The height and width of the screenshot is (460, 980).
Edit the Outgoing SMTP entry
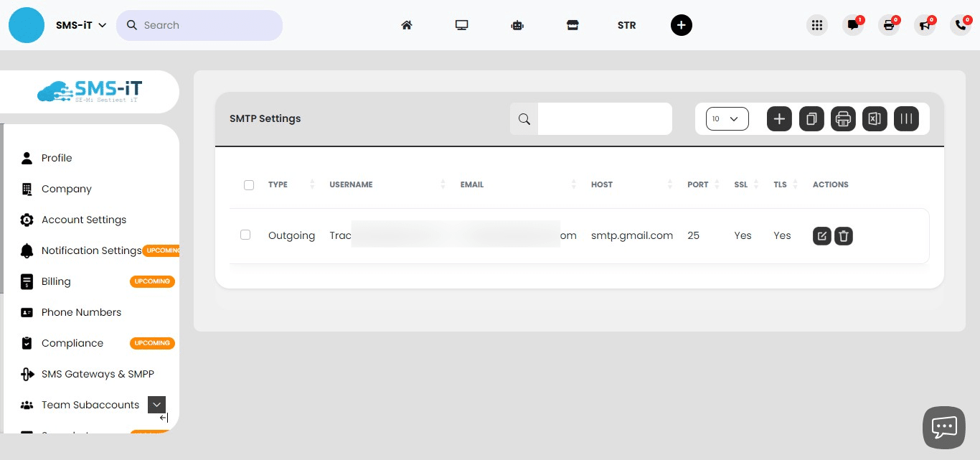coord(822,235)
